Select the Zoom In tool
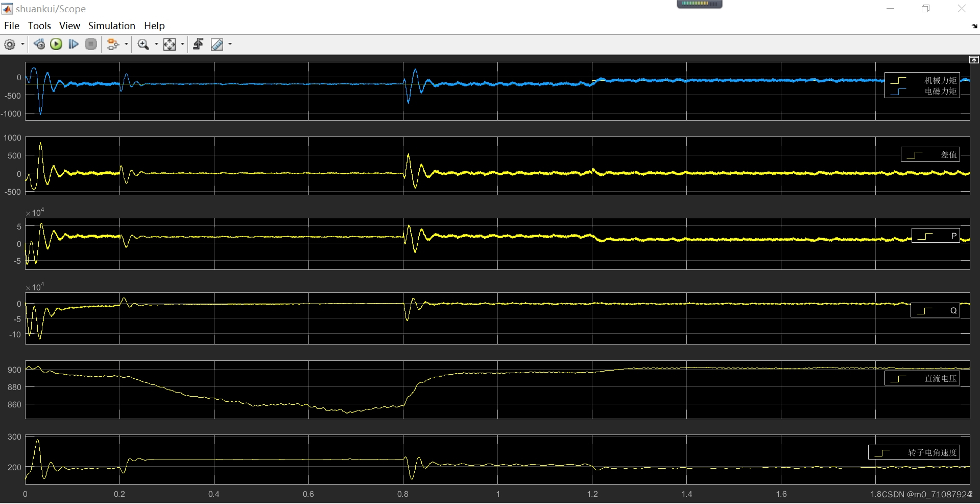This screenshot has width=980, height=504. (x=144, y=44)
